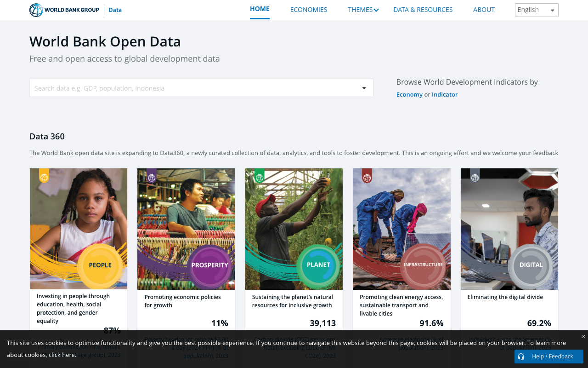
Task: Select the globe badge on Infrastructure card
Action: pos(367,176)
